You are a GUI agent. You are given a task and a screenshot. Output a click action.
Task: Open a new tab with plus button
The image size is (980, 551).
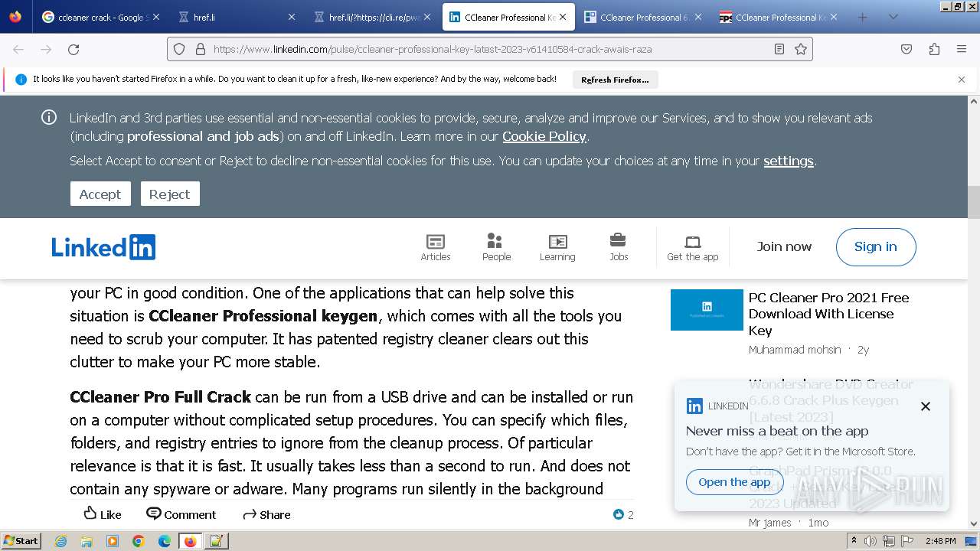click(863, 17)
